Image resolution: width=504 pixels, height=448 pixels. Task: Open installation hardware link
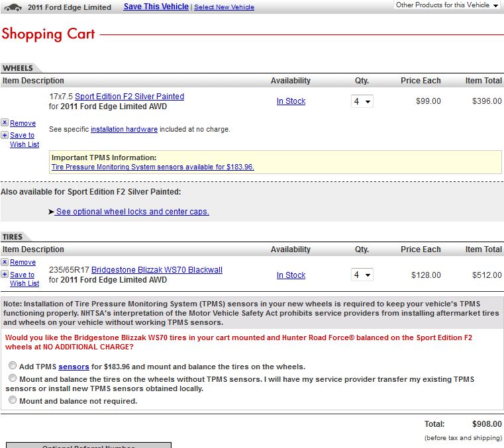coord(124,129)
